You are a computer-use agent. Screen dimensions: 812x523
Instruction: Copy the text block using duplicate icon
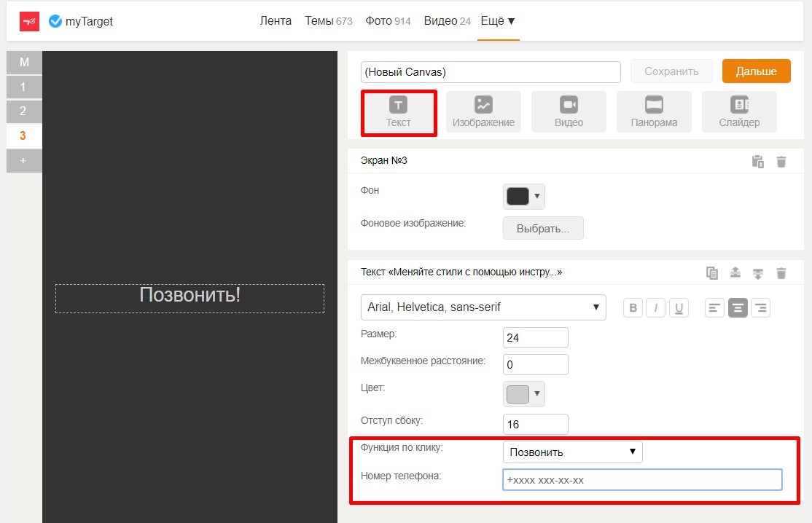[x=712, y=273]
